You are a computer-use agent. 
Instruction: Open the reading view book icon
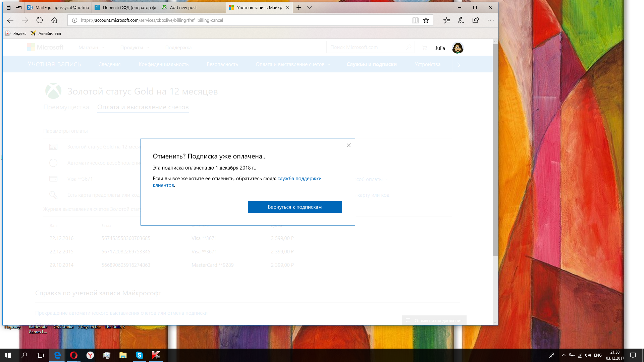415,20
